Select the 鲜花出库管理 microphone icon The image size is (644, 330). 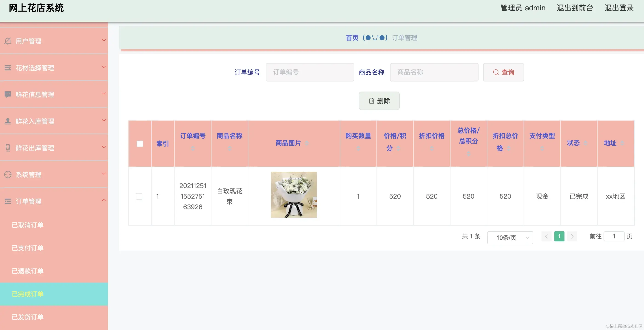(x=8, y=147)
